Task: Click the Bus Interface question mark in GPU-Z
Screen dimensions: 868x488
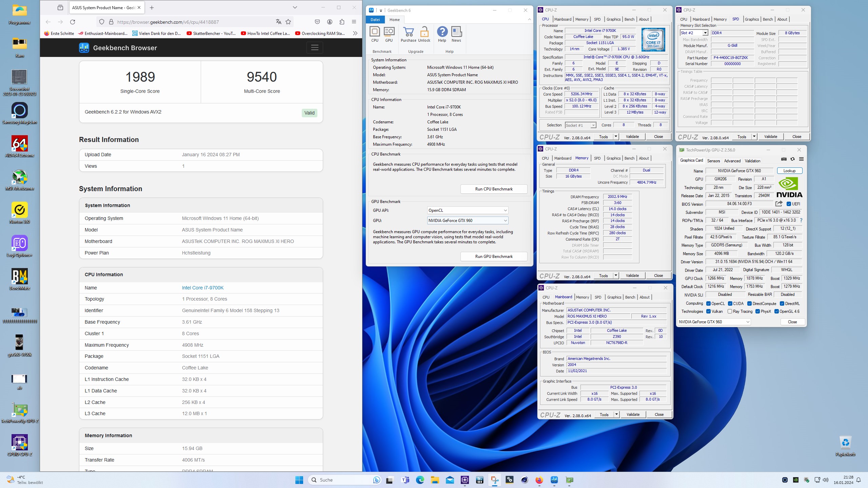Action: pyautogui.click(x=801, y=220)
